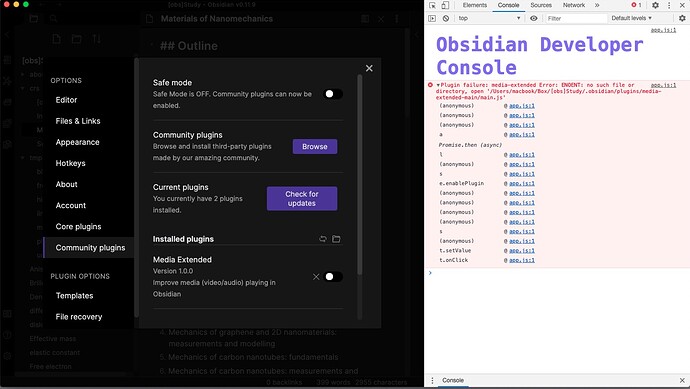Viewport: 690px width, 389px height.
Task: Click the 'Media Extended' plugin name
Action: pyautogui.click(x=182, y=260)
